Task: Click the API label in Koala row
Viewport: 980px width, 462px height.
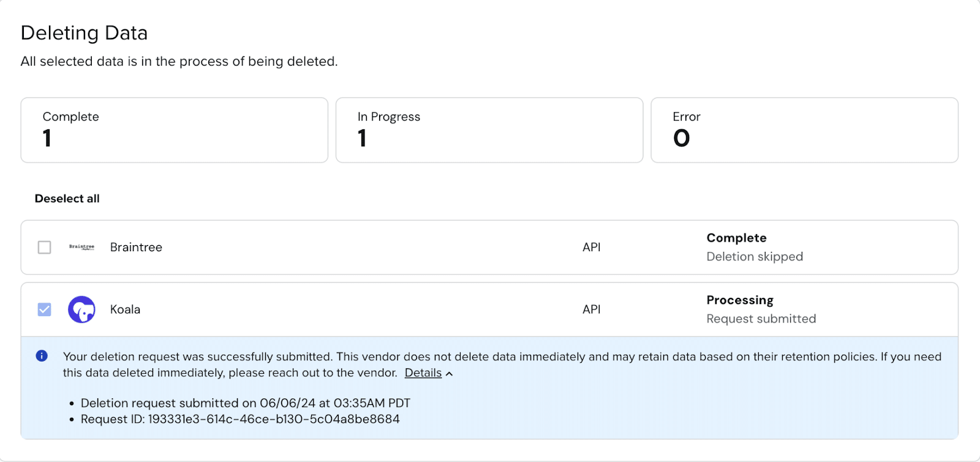Action: click(x=591, y=309)
